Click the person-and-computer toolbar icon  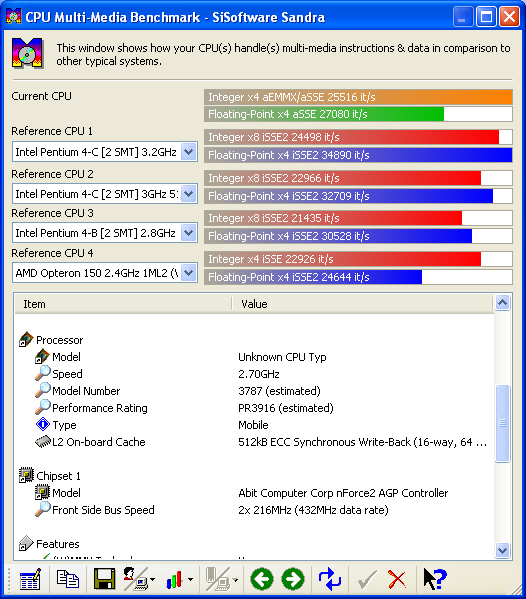(135, 579)
